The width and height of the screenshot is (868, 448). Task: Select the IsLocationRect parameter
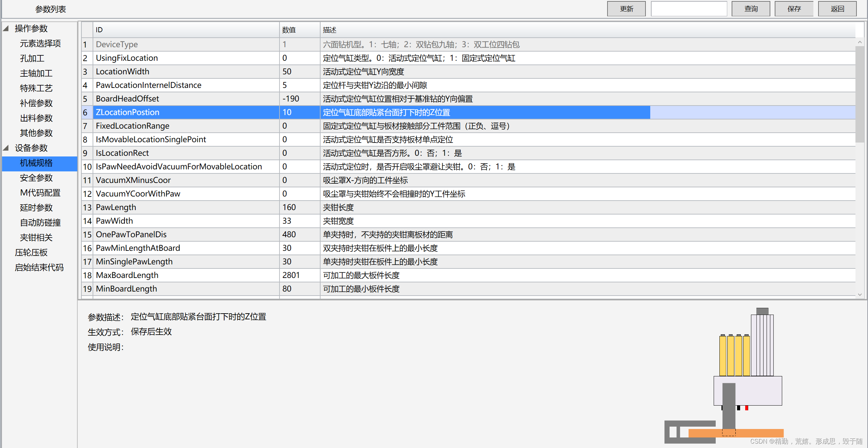[186, 153]
